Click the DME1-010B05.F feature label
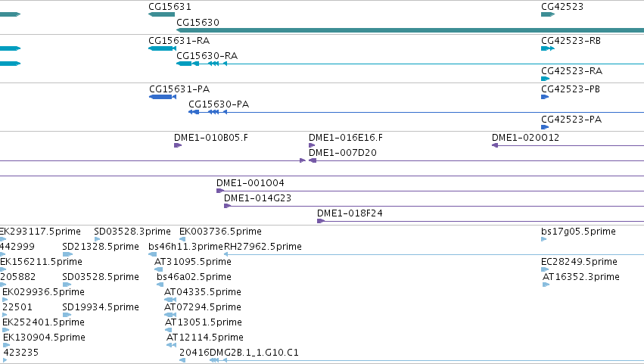This screenshot has width=644, height=364. (x=211, y=138)
